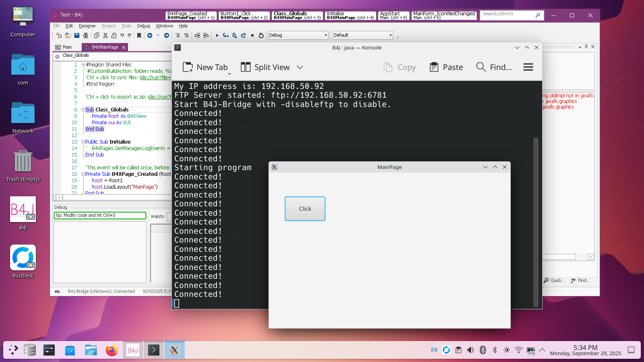Expand the Split View chevron in Konsole
644x362 pixels.
point(300,67)
